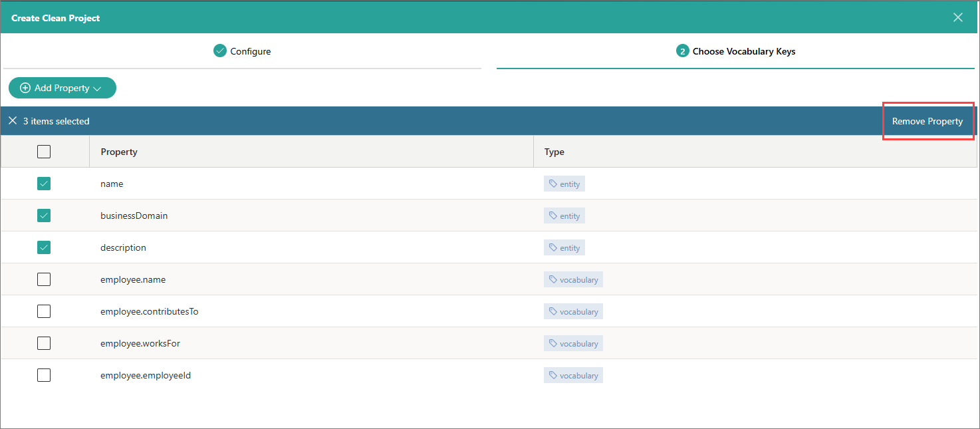Check the employee.name checkbox
Image resolution: width=980 pixels, height=429 pixels.
pos(44,279)
